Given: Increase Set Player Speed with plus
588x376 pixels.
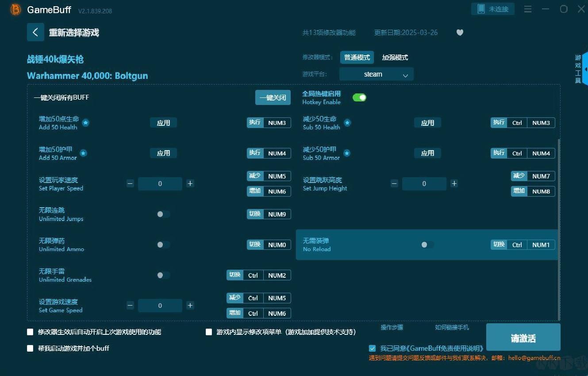Looking at the screenshot, I should click(190, 183).
